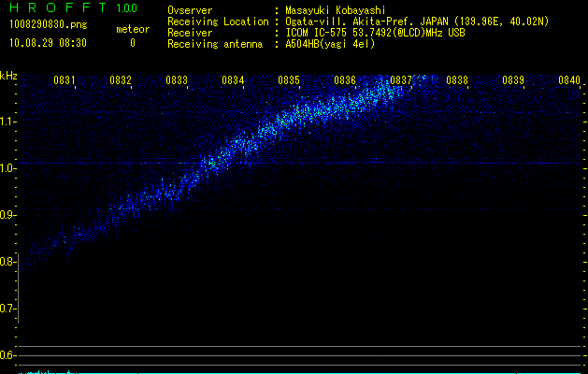Click the 0835 time marker
This screenshot has height=374, width=588.
[289, 80]
